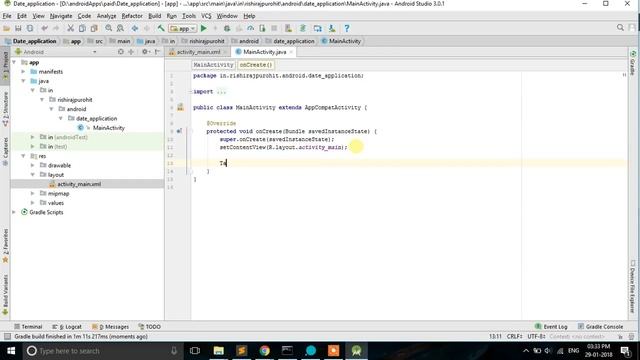Click the Synchronize toolbar icon
Screen dimensions: 640x360
click(30, 28)
